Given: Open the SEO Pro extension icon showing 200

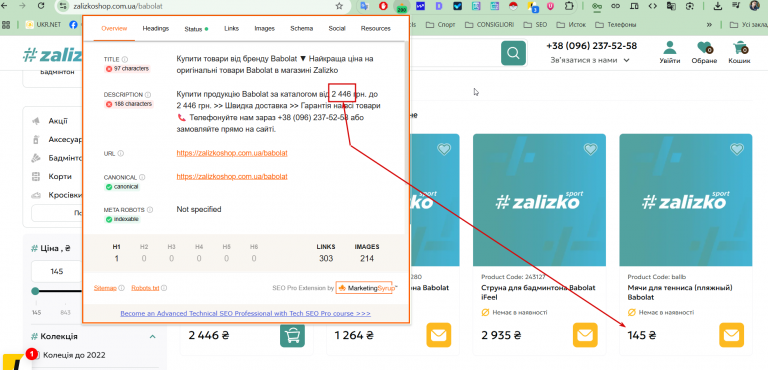Looking at the screenshot, I should coord(402,7).
